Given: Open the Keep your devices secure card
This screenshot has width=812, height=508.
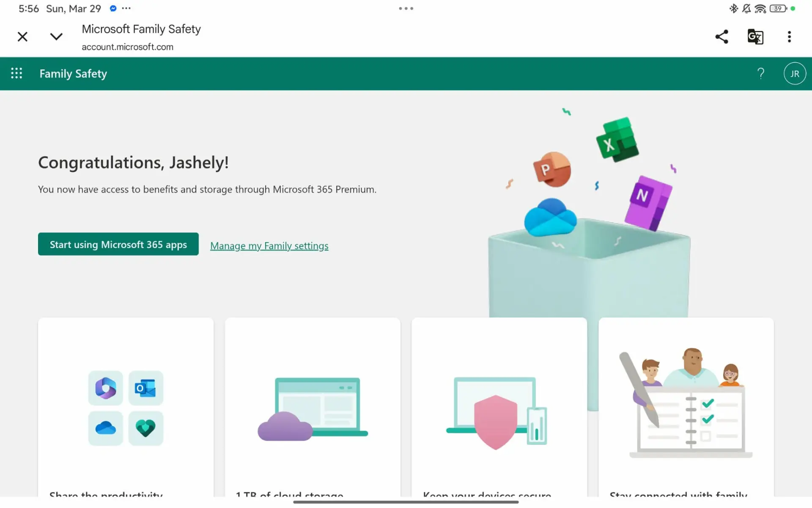Looking at the screenshot, I should [499, 407].
